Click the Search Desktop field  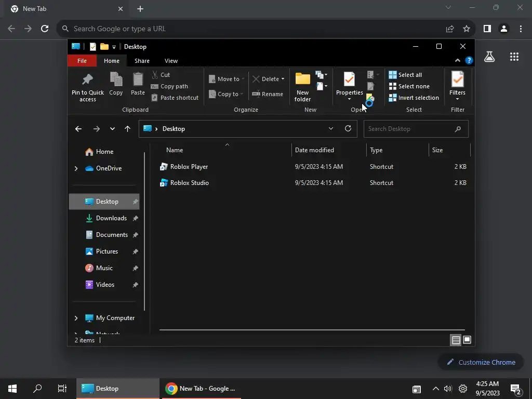pyautogui.click(x=416, y=129)
